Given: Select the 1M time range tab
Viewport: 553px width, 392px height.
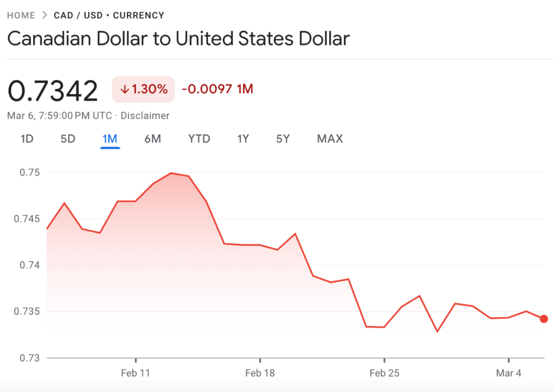Looking at the screenshot, I should click(x=110, y=139).
